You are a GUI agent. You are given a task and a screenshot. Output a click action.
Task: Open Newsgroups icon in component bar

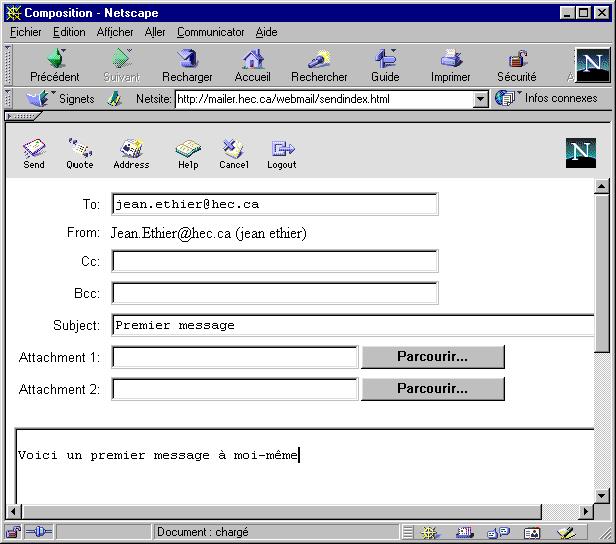[498, 533]
